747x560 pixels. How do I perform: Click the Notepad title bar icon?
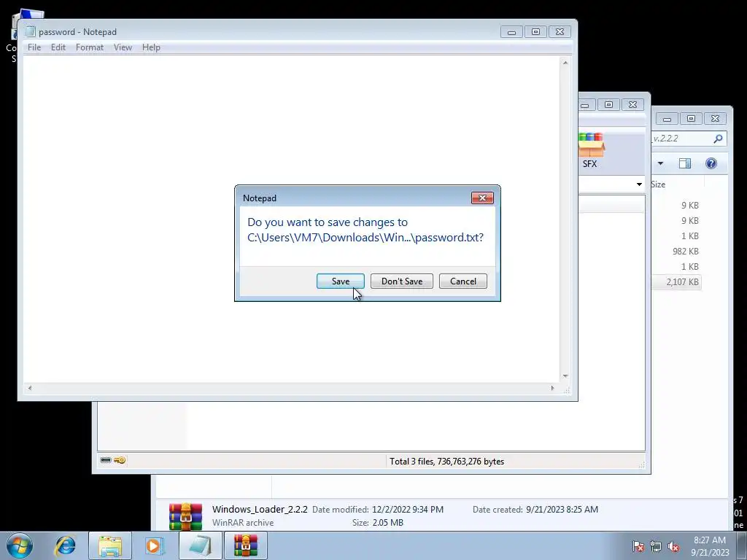click(30, 31)
